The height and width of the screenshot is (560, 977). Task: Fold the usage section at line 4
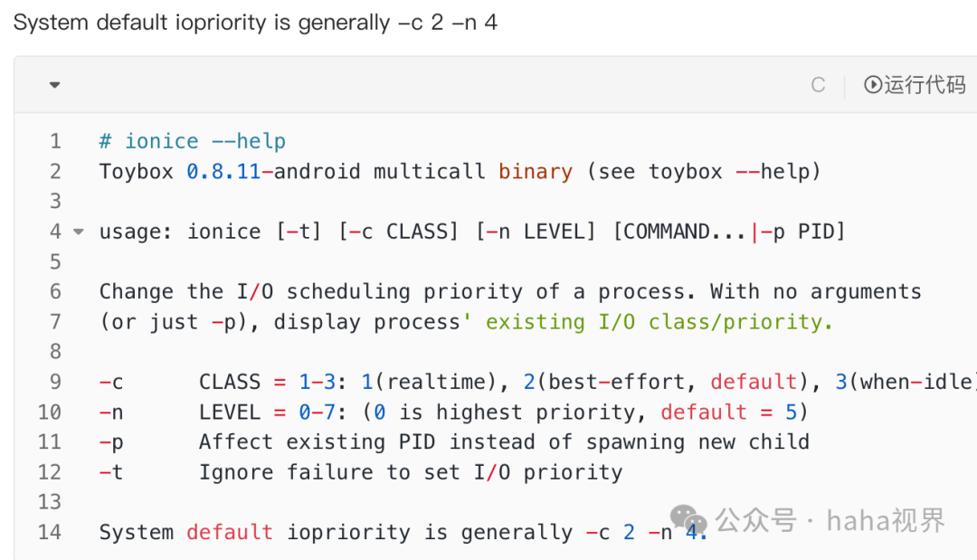(x=78, y=232)
